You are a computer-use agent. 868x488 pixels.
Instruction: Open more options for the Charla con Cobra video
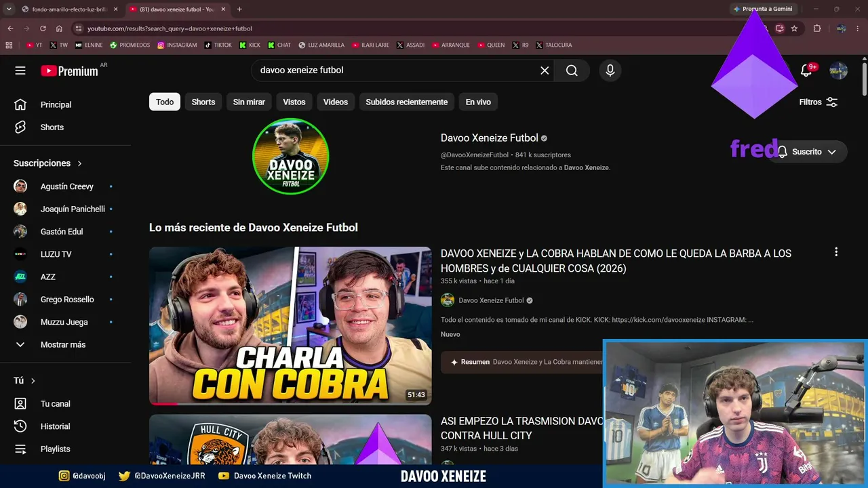836,252
